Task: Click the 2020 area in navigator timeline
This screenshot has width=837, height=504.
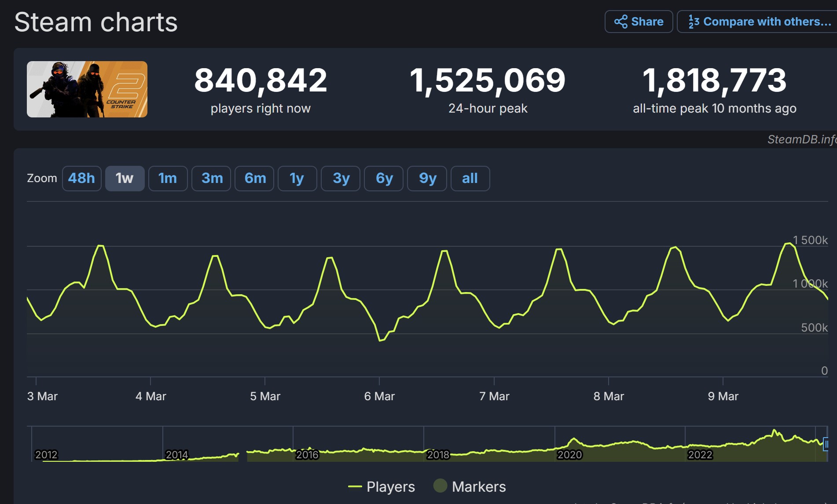Action: pos(569,454)
